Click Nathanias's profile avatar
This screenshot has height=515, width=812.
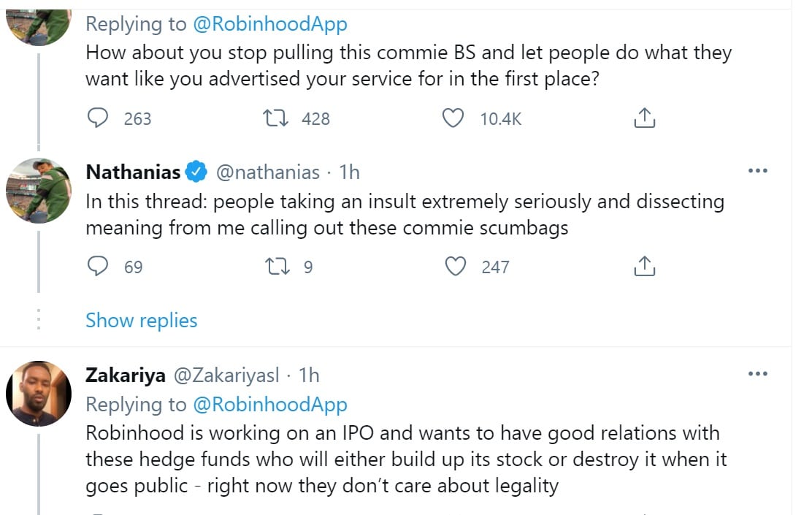tap(38, 191)
